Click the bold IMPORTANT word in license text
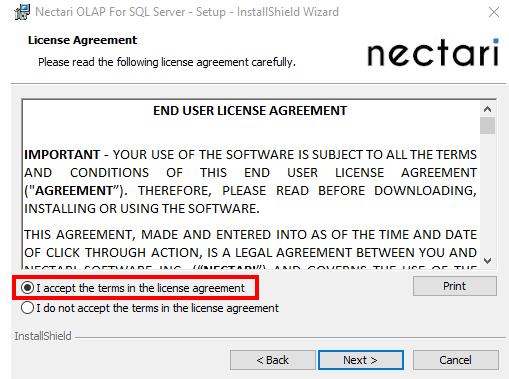This screenshot has height=379, width=509. point(62,155)
